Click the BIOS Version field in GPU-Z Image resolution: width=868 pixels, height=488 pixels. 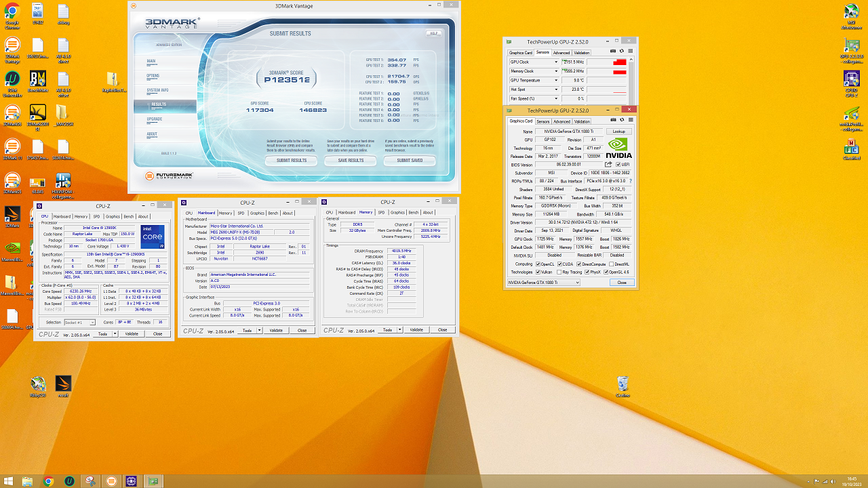(568, 164)
